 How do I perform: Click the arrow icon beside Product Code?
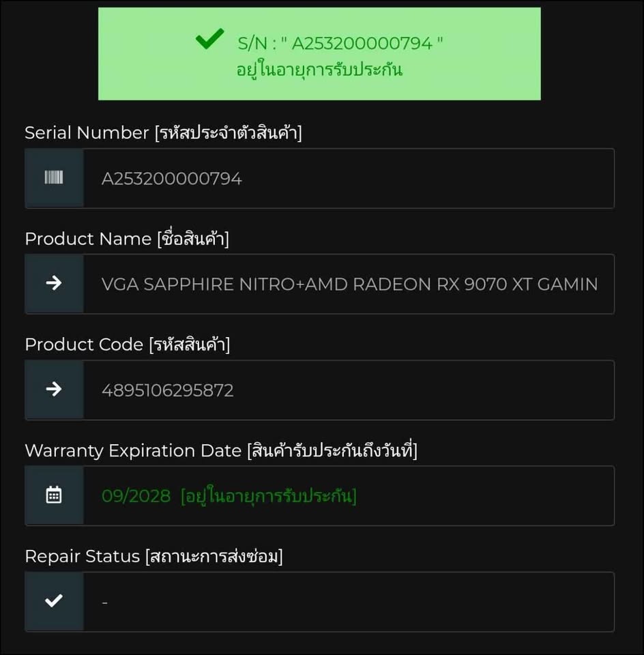click(x=54, y=390)
